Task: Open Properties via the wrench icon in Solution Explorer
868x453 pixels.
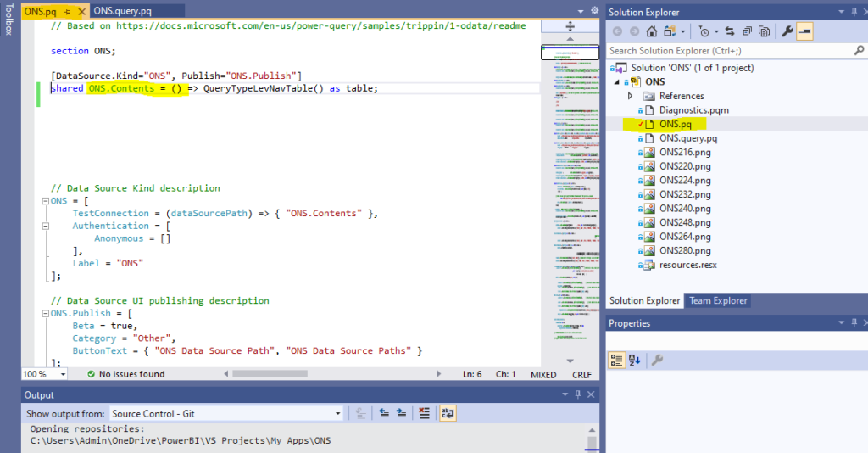Action: tap(787, 31)
